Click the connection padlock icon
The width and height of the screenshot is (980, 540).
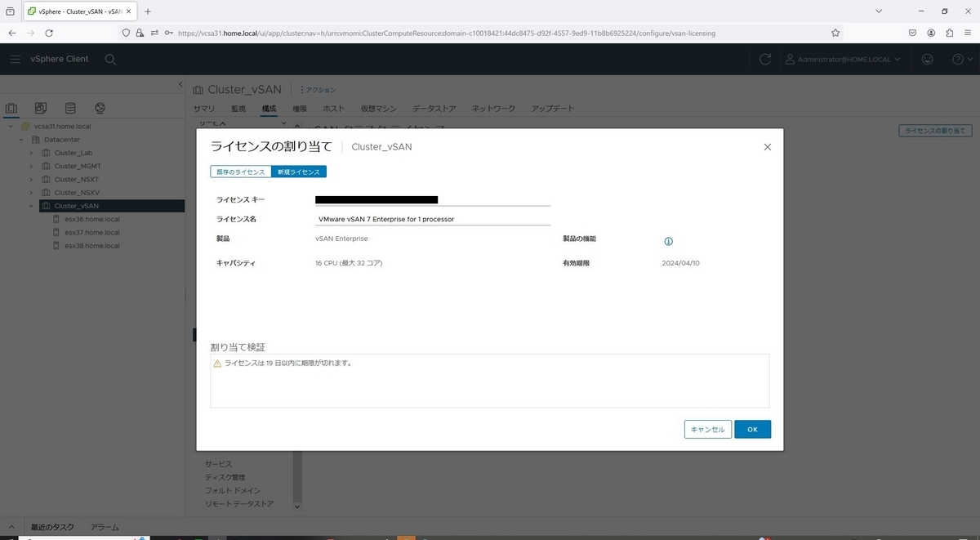(140, 33)
